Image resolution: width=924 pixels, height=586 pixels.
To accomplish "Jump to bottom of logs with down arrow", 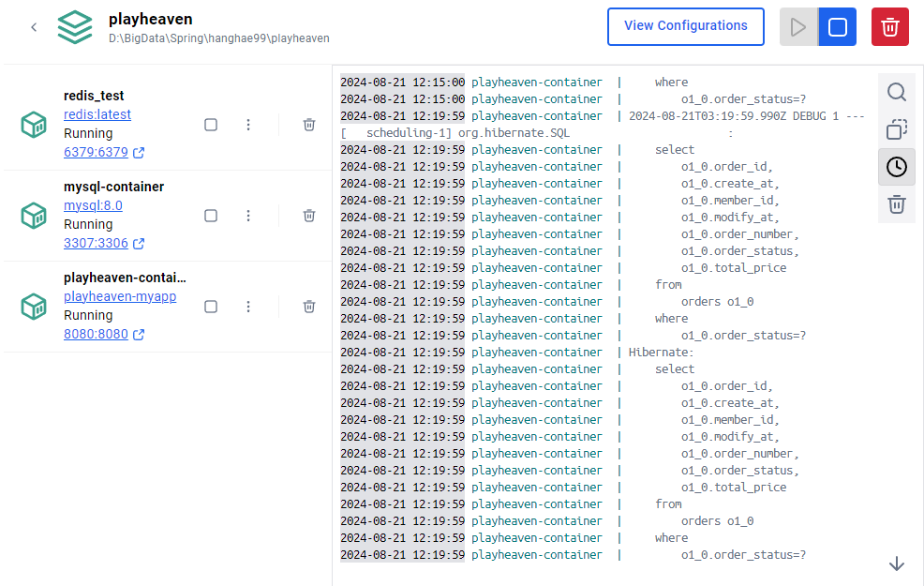I will point(896,563).
